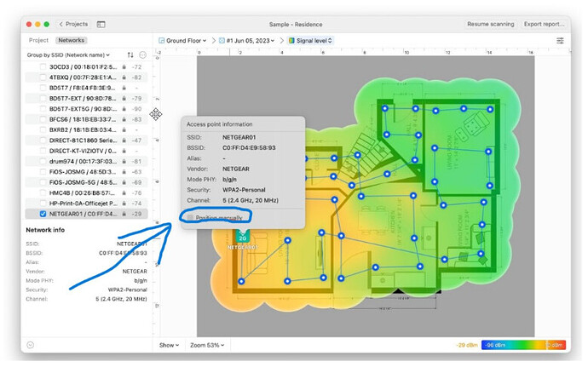Uncheck the NETGEAR01 network checkbox
Viewport: 588px width, 367px height.
[43, 214]
